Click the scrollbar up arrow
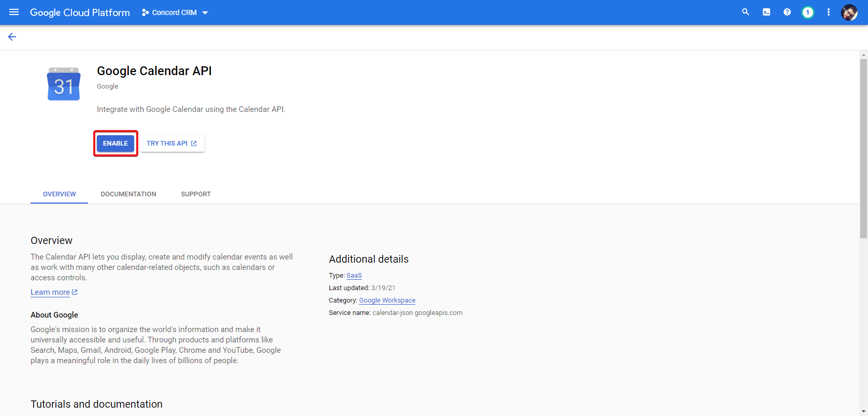The image size is (868, 416). click(x=863, y=54)
